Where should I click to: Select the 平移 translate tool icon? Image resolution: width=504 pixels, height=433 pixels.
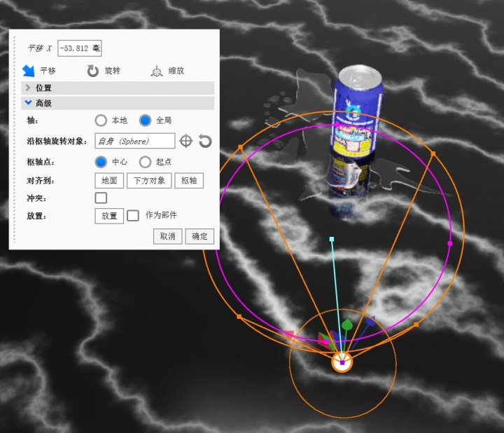(29, 71)
